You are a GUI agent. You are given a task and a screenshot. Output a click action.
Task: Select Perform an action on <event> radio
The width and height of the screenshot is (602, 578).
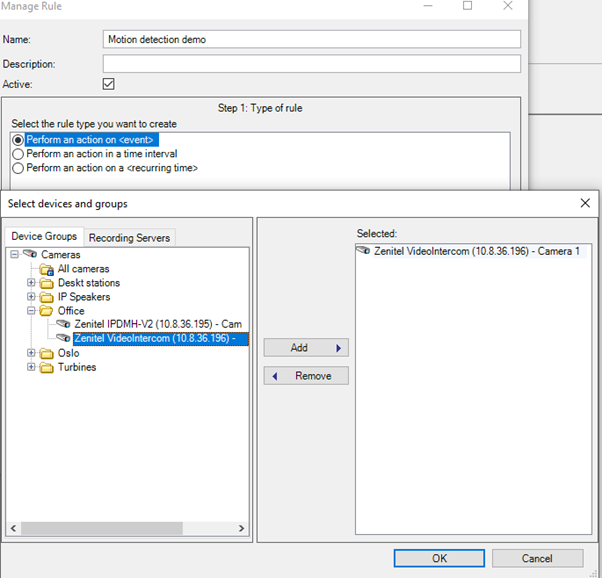point(18,140)
